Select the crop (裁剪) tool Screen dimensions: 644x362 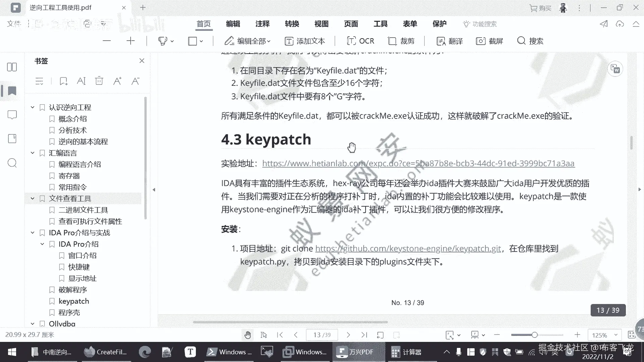pyautogui.click(x=401, y=41)
